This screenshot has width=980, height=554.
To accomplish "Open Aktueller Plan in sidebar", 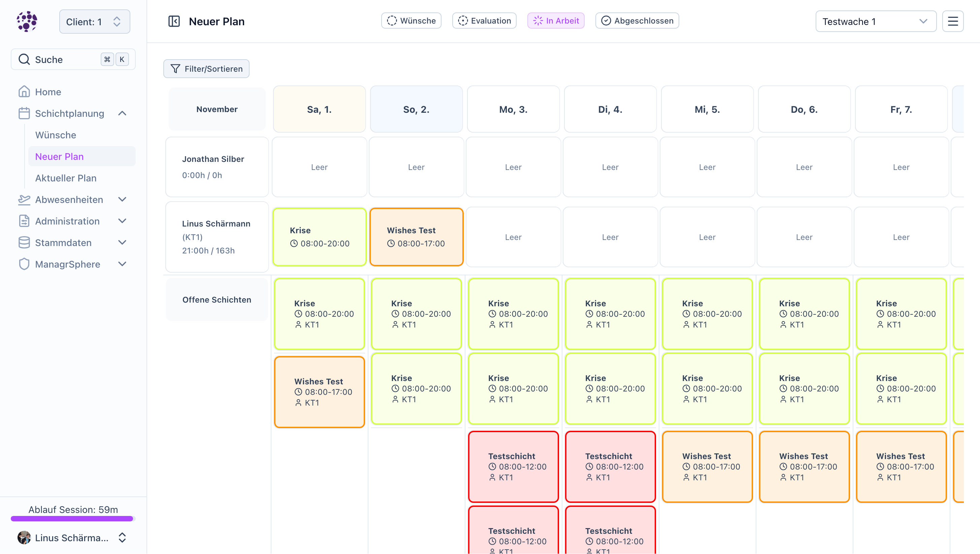I will 66,178.
